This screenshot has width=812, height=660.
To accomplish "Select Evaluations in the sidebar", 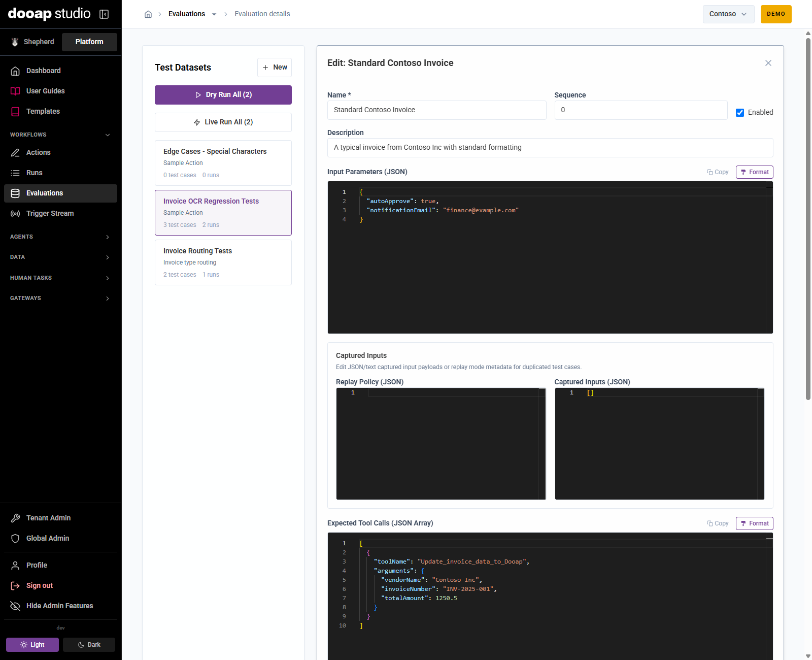I will (60, 193).
